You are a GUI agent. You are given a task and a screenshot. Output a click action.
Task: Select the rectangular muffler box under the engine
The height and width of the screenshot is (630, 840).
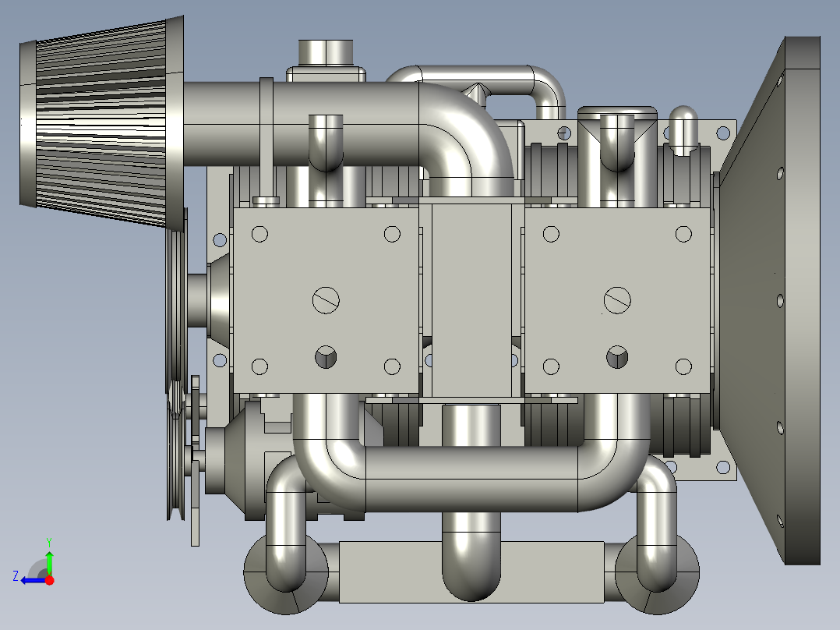pos(471,572)
